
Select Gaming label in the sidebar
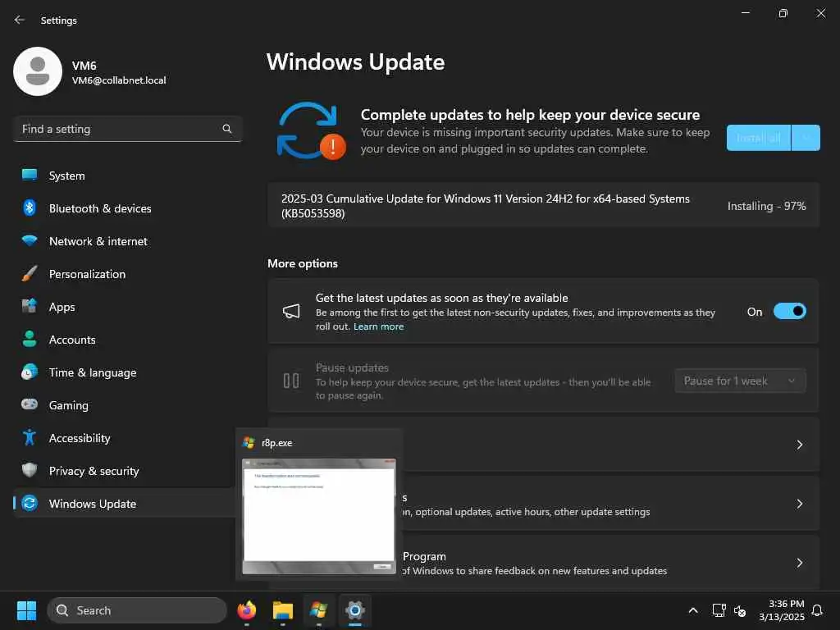69,405
